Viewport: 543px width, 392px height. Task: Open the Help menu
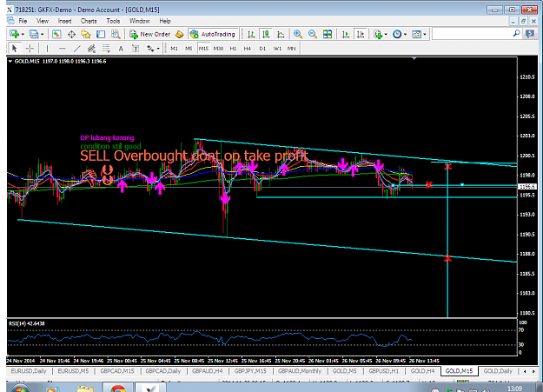pyautogui.click(x=165, y=21)
